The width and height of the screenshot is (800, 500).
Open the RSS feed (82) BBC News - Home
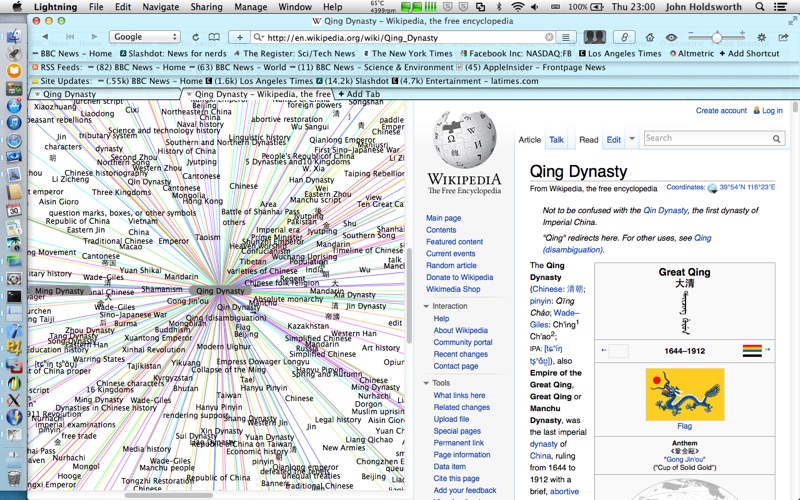coord(136,67)
